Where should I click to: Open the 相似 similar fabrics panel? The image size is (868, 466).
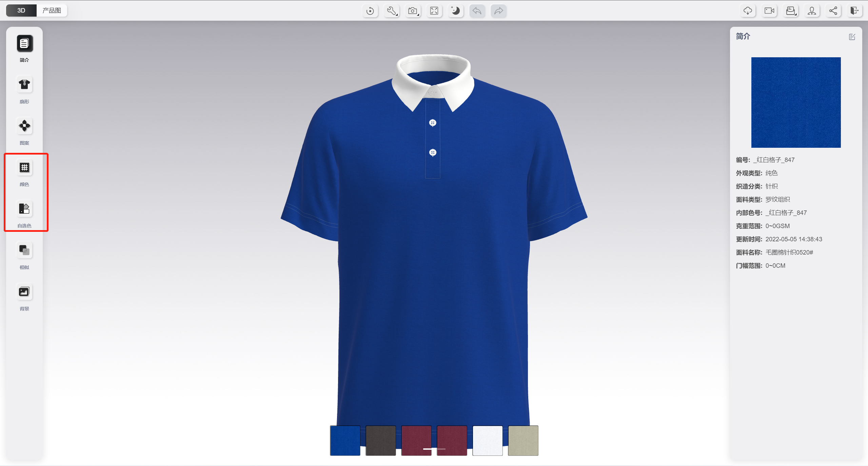click(x=24, y=250)
